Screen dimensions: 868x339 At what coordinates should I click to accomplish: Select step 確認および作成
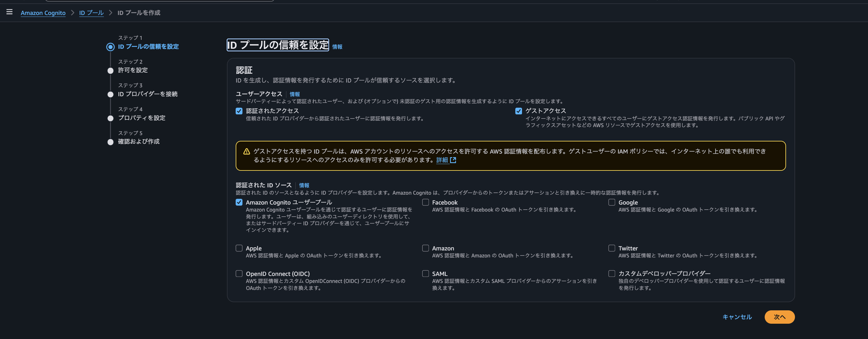(139, 142)
